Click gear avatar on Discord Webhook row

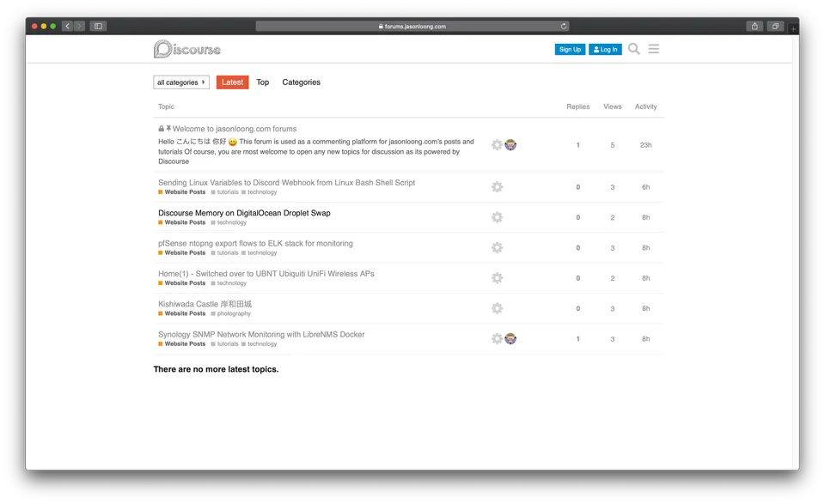[x=497, y=186]
